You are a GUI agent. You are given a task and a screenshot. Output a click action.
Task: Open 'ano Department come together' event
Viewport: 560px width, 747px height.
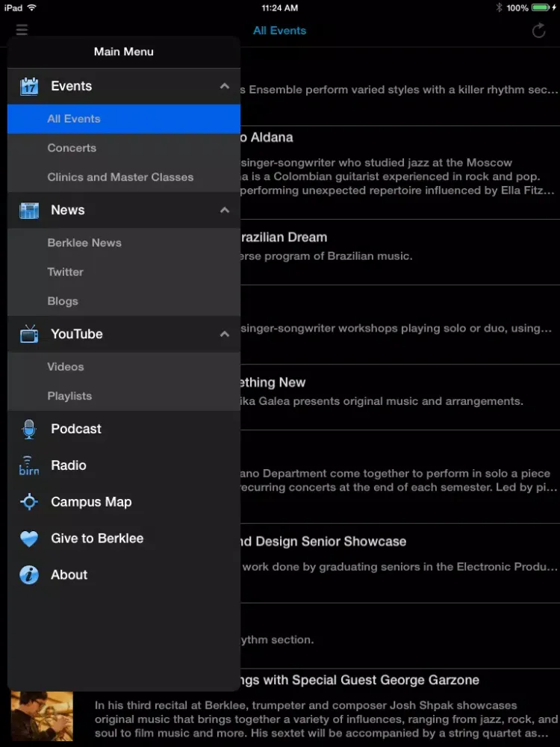400,477
